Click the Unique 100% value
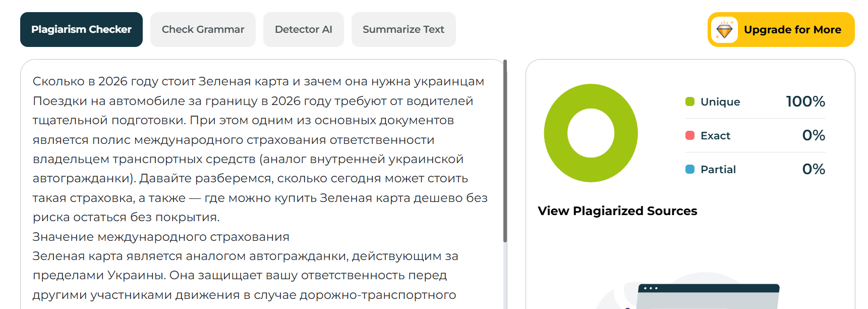 coord(805,101)
